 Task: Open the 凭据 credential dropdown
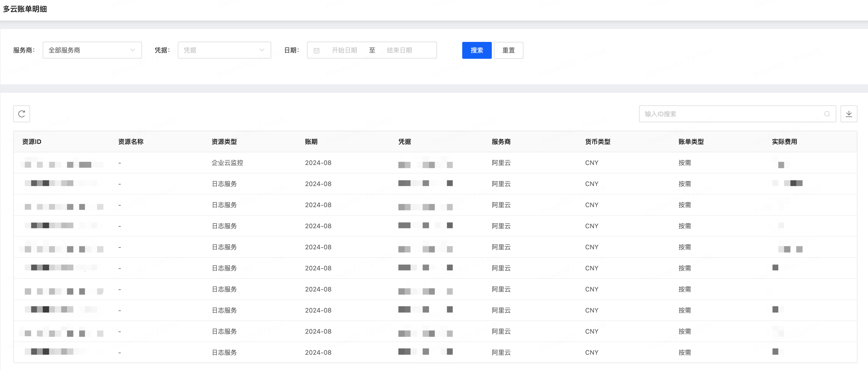[x=224, y=50]
